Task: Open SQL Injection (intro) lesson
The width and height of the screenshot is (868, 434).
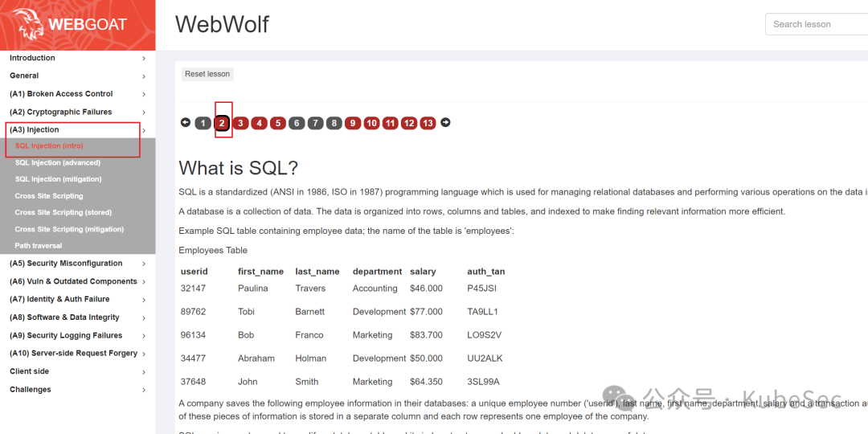Action: [49, 146]
